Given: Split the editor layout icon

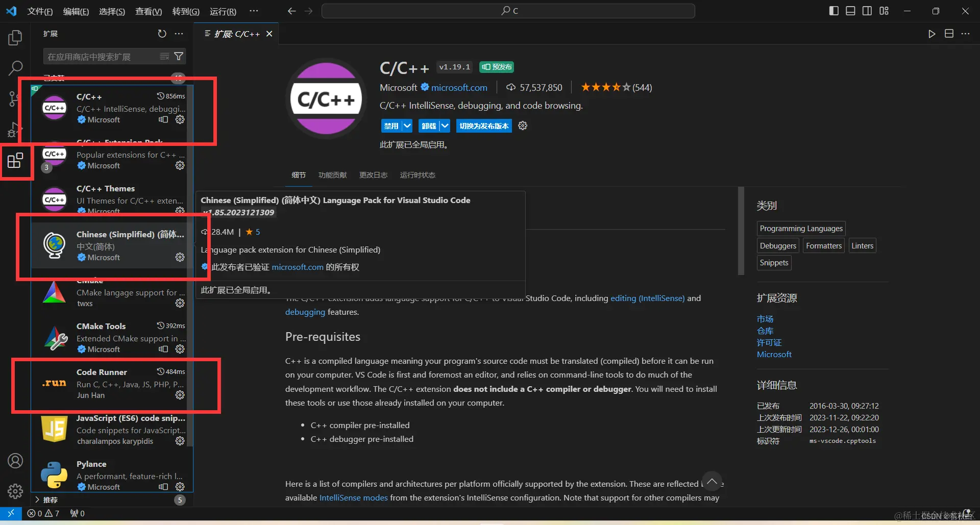Looking at the screenshot, I should [x=949, y=34].
